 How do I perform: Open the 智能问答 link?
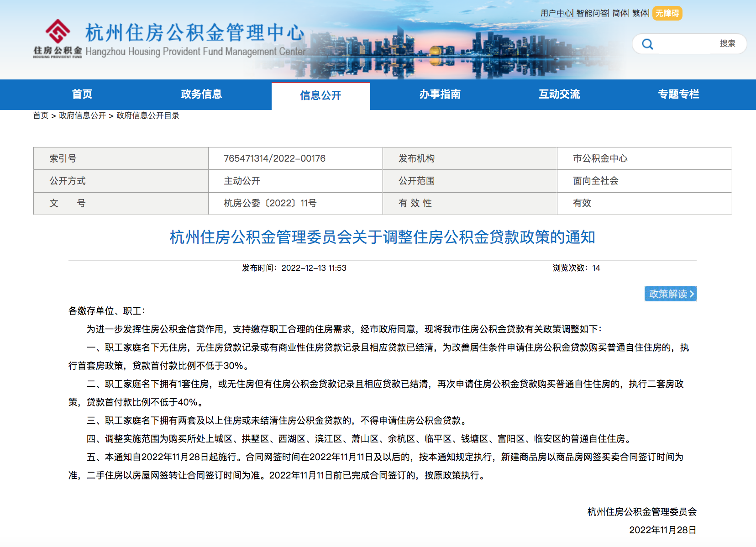(x=592, y=13)
